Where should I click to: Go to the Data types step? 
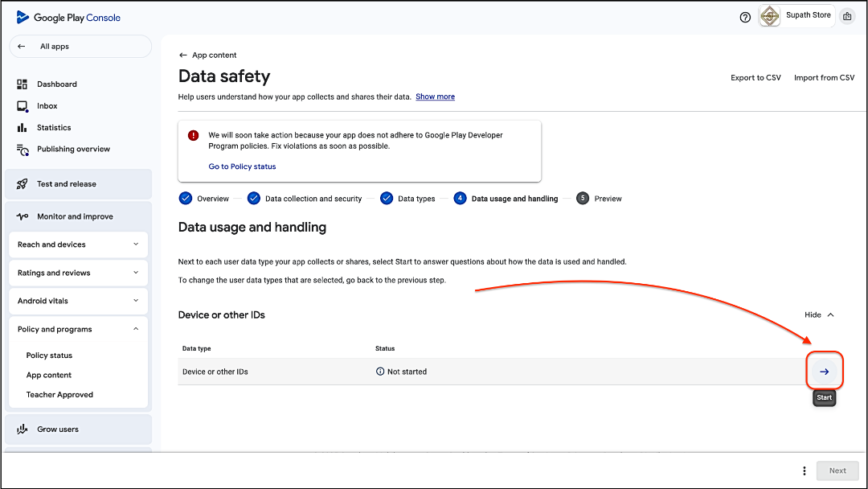coord(416,199)
